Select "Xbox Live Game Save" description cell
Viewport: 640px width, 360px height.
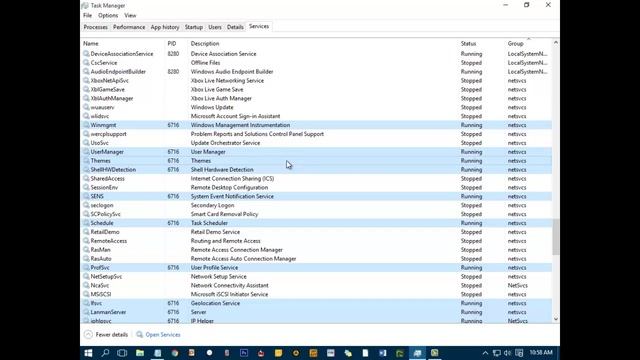[217, 89]
